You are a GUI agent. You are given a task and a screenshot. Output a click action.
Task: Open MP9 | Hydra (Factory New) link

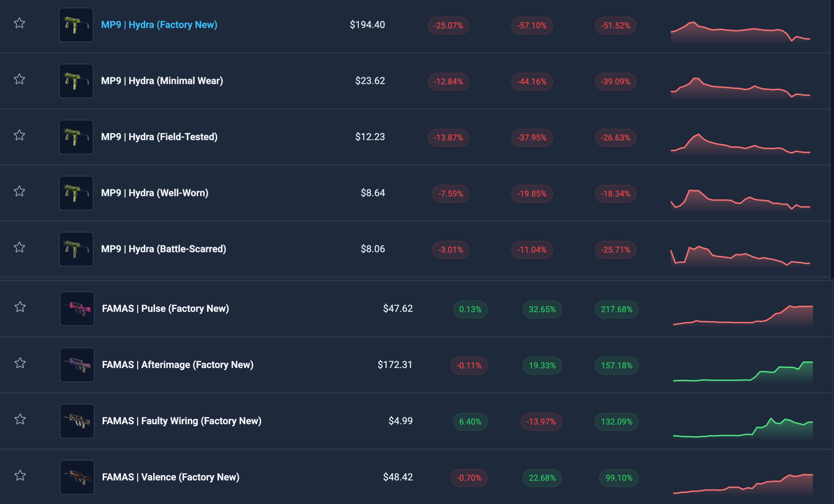159,25
